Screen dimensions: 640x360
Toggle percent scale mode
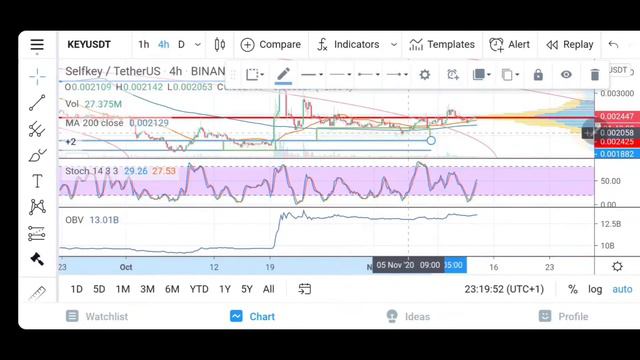click(573, 289)
